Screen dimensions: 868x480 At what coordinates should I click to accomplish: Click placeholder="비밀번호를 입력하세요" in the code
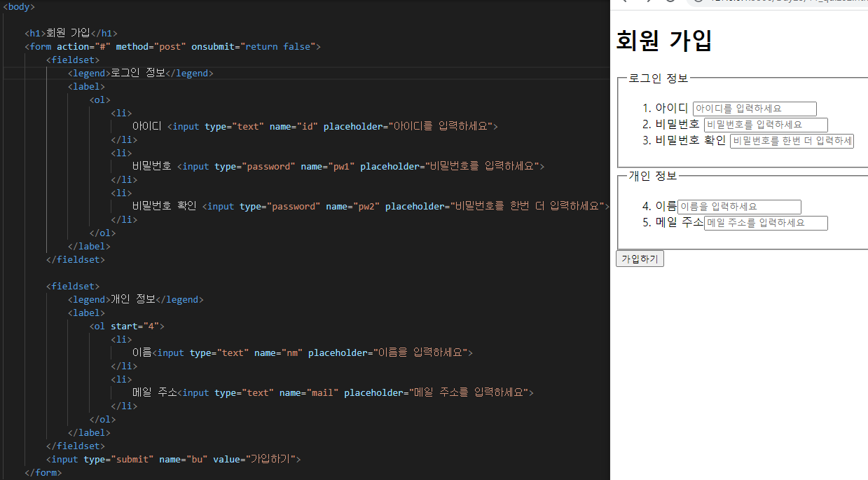(450, 166)
